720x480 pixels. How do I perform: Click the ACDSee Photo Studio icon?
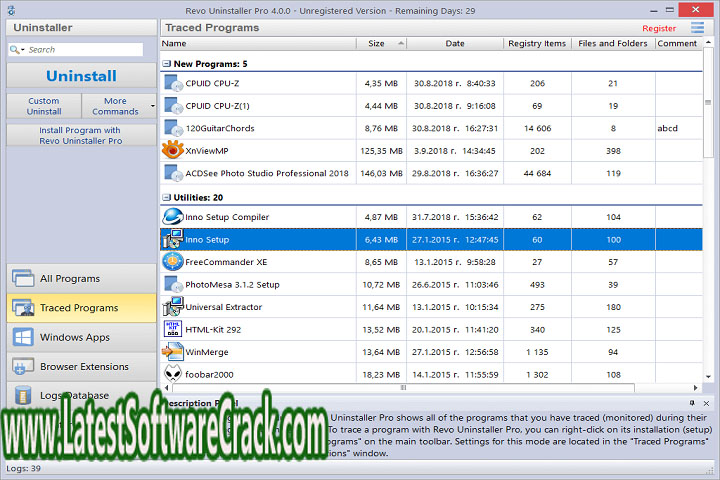[x=174, y=173]
